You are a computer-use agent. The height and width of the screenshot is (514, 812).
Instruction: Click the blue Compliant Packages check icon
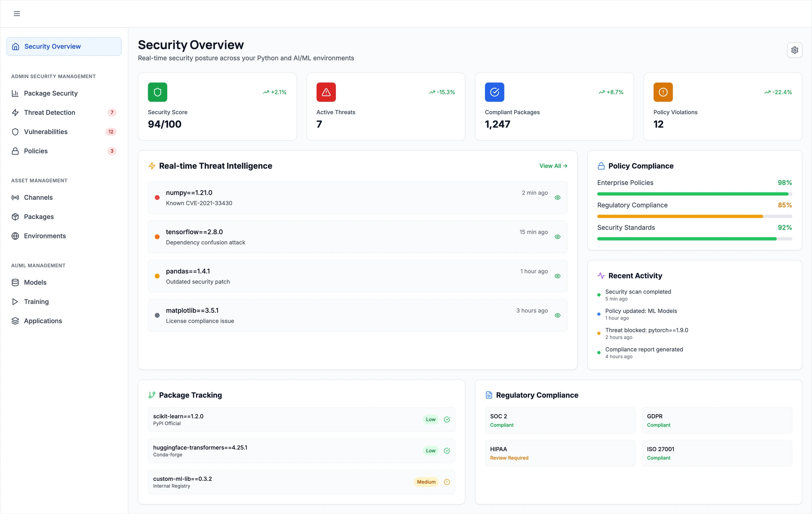(x=494, y=92)
